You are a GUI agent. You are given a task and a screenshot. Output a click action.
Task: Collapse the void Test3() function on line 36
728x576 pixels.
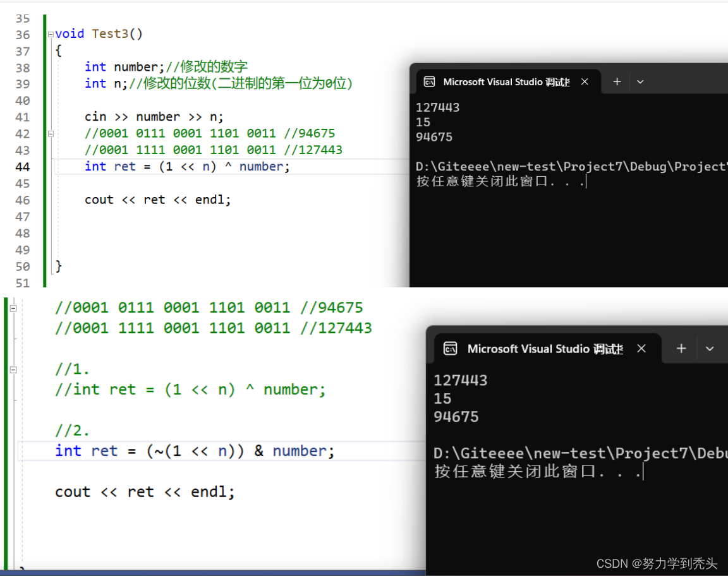point(51,34)
